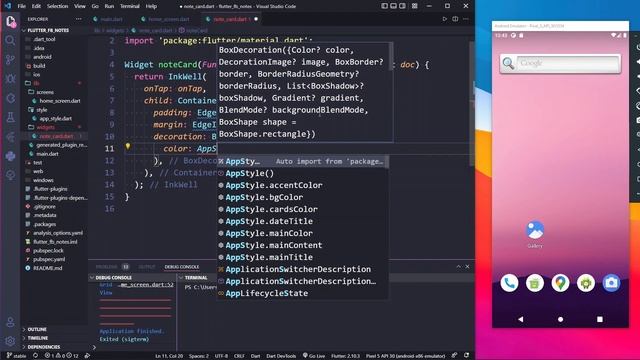This screenshot has width=640, height=360.
Task: Close the bottom panel
Action: [x=467, y=267]
